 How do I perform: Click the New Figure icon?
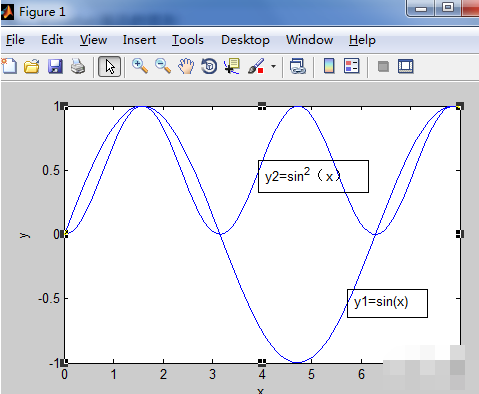[x=9, y=66]
